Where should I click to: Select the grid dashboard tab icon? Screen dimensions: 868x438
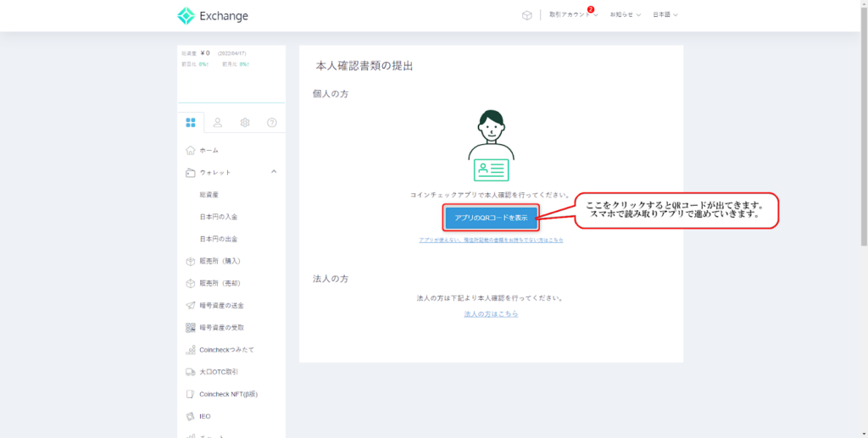(x=191, y=123)
